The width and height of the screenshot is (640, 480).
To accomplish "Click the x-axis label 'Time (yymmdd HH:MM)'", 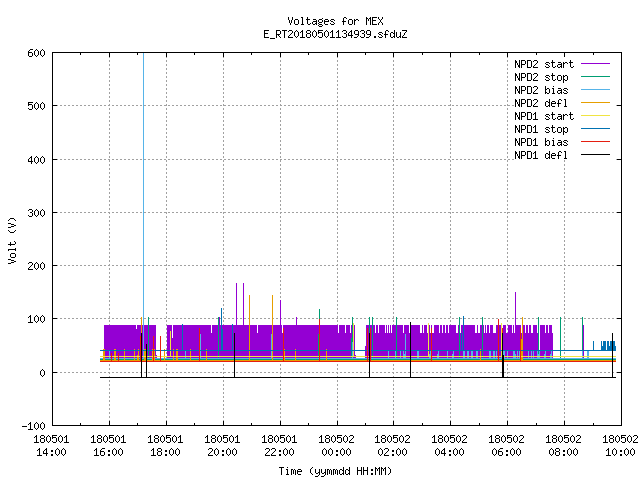I will click(x=335, y=471).
